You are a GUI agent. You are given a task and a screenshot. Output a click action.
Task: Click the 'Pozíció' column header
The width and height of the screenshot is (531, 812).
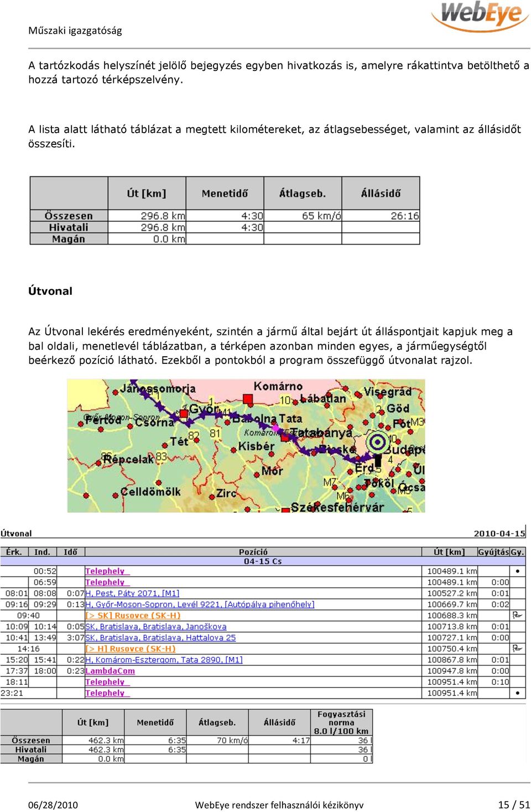[253, 551]
